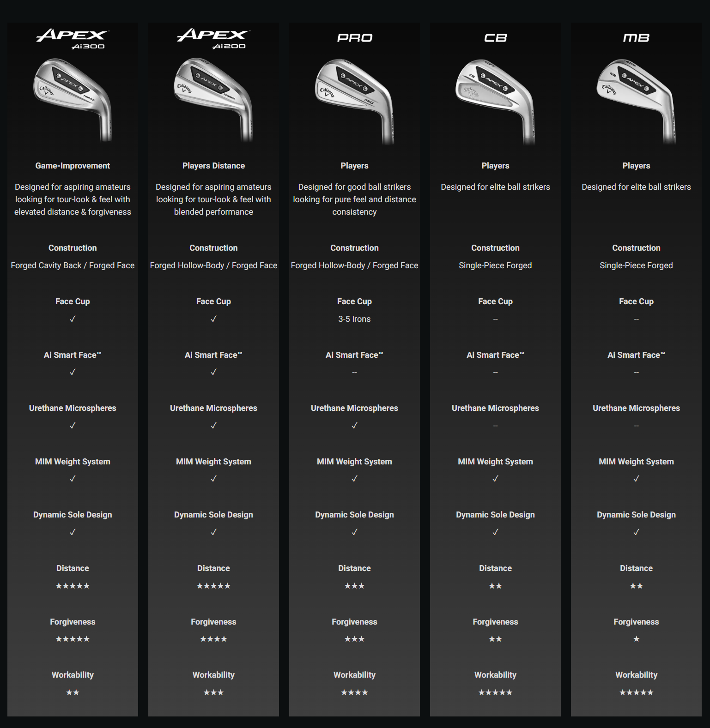Open the Apex Pro iron image
Image resolution: width=710 pixels, height=728 pixels.
pyautogui.click(x=354, y=101)
